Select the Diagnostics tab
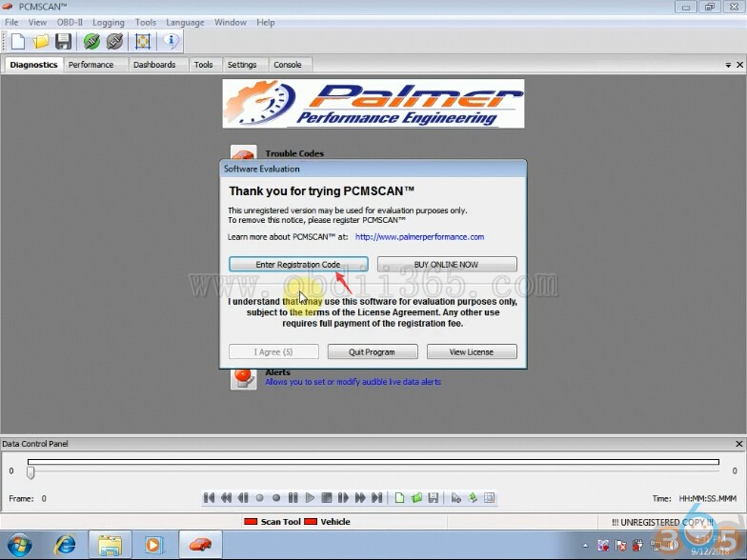This screenshot has height=560, width=747. 33,65
